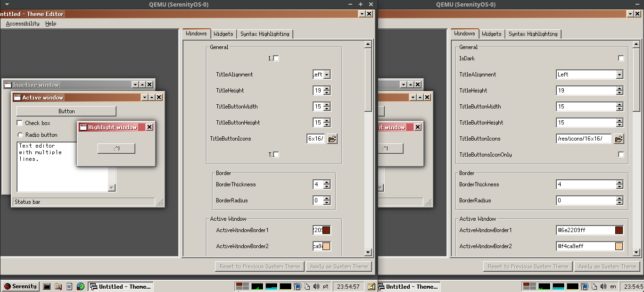
Task: Click the speaker icon in the system tray
Action: pyautogui.click(x=316, y=286)
